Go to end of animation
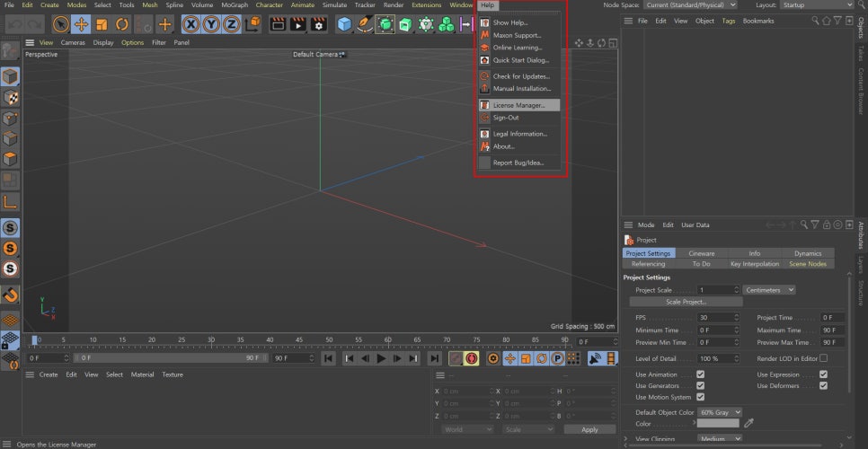Image resolution: width=868 pixels, height=449 pixels. (x=435, y=358)
